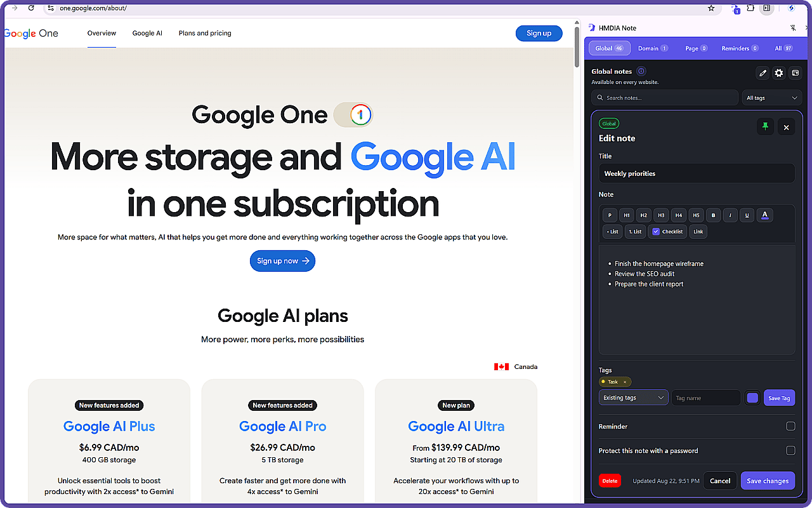812x508 pixels.
Task: Insert a numbered list with 1. List
Action: click(x=635, y=232)
